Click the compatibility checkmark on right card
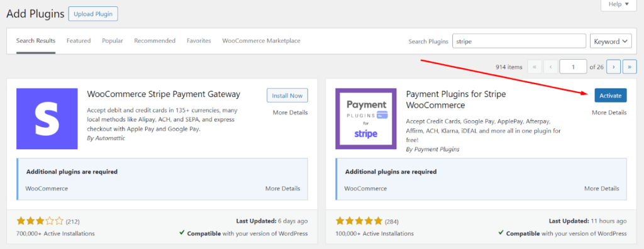Viewport: 644px width, 249px height. pyautogui.click(x=501, y=233)
